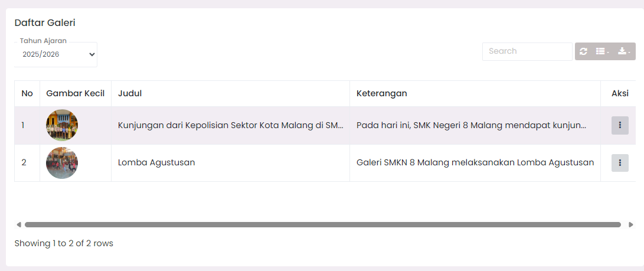Open thumbnail of Kunjungan dari Kepolisian gallery
The height and width of the screenshot is (271, 644).
coord(62,125)
